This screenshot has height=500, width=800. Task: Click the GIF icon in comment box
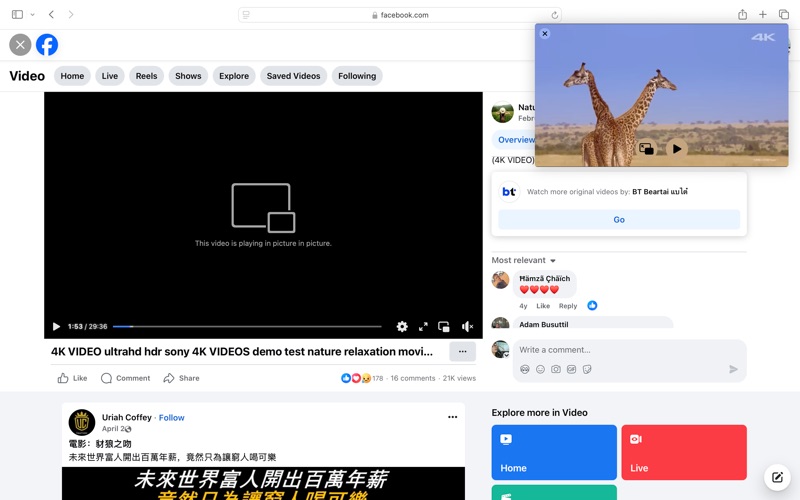pos(571,369)
